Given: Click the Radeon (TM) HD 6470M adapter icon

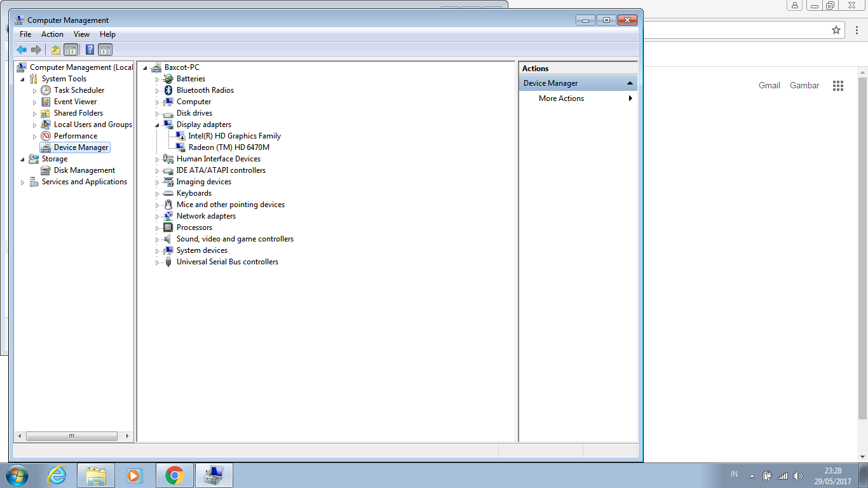Looking at the screenshot, I should [180, 147].
